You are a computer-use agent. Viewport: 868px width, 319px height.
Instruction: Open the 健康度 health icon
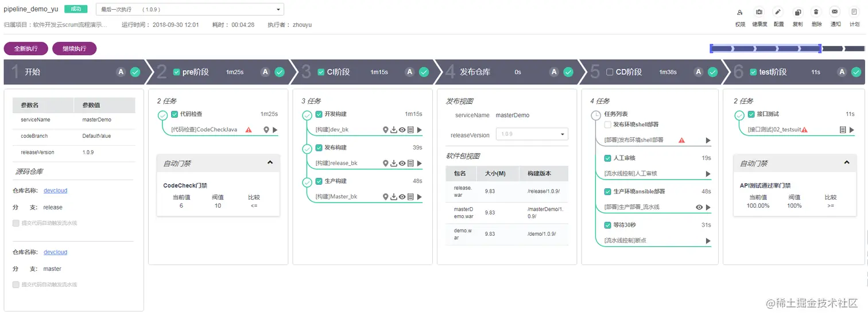click(x=759, y=12)
